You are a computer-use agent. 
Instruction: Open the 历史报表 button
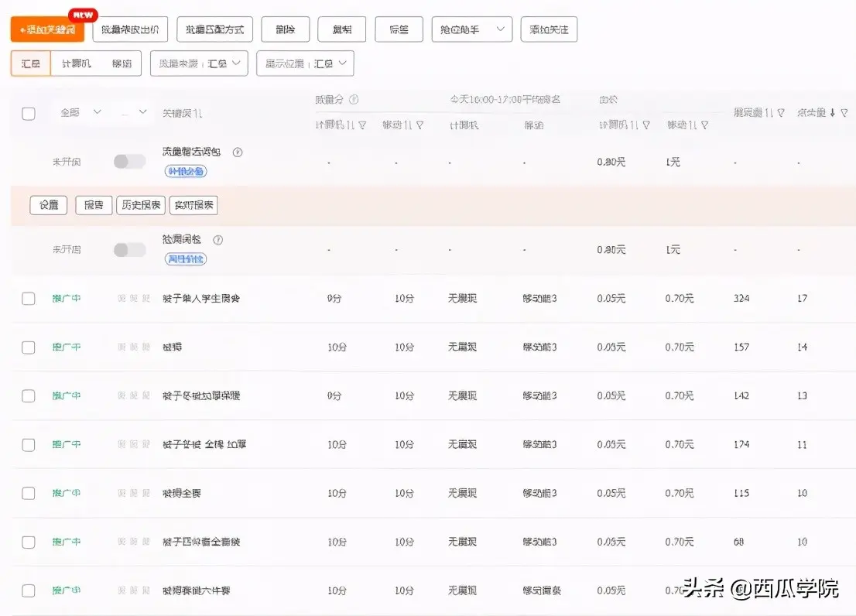141,205
